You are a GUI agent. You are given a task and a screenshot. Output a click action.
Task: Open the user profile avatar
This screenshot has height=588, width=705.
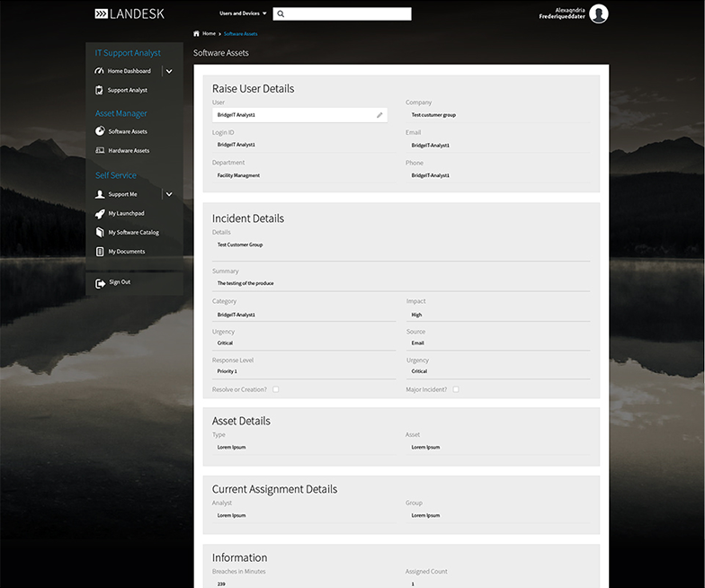click(599, 13)
